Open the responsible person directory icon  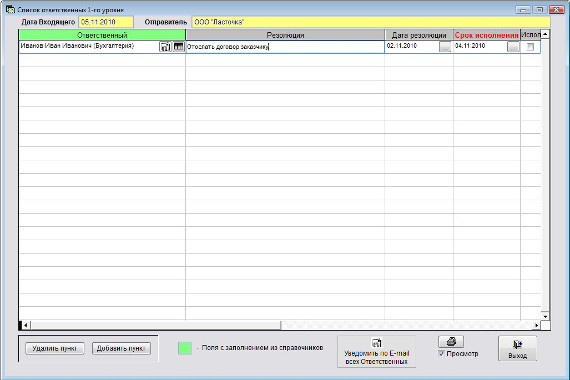[x=165, y=47]
